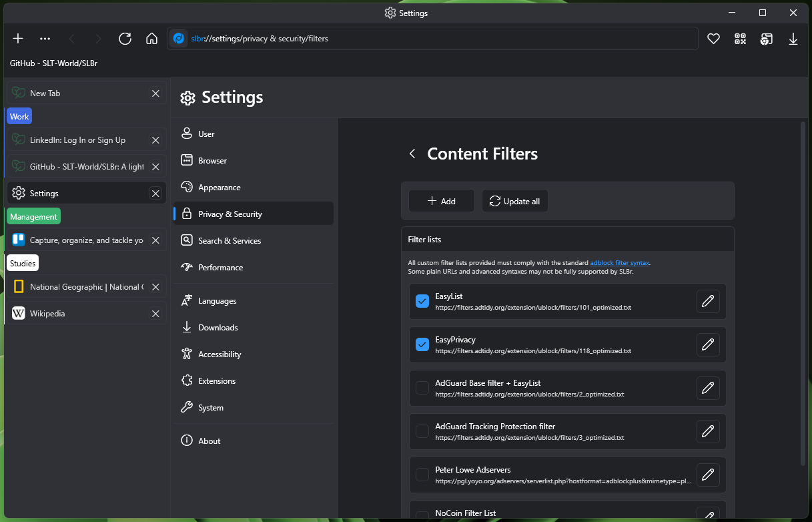The width and height of the screenshot is (812, 522).
Task: Enable AdGuard Base filter + EasyList checkbox
Action: (x=422, y=388)
